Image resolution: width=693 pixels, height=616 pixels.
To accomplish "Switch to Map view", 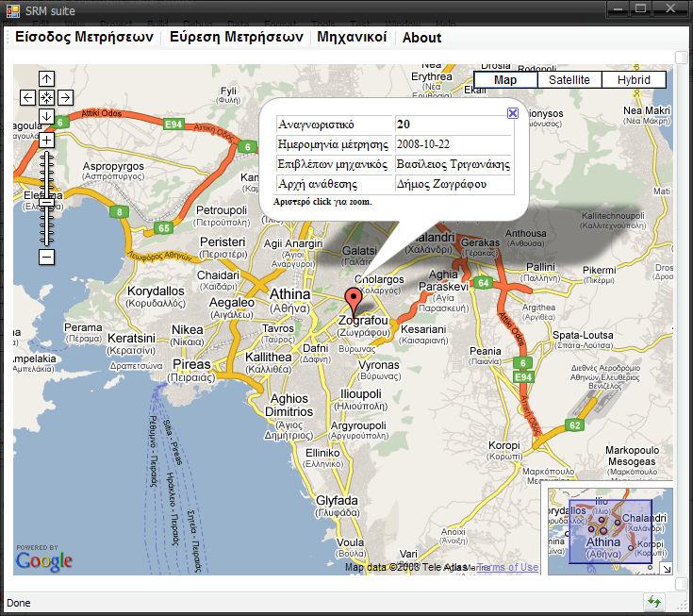I will [505, 80].
